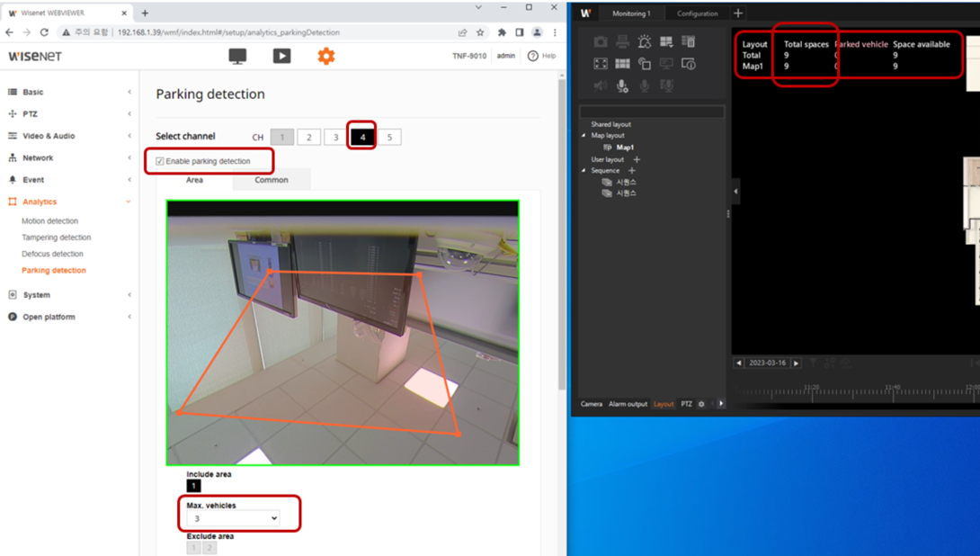The width and height of the screenshot is (980, 556).
Task: Switch to the Common tab
Action: [x=271, y=180]
